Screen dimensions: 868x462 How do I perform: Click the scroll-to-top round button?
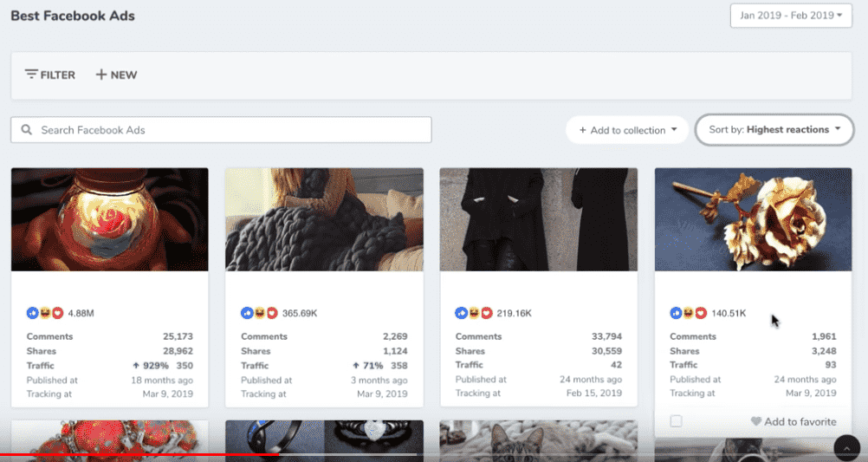coord(846,447)
